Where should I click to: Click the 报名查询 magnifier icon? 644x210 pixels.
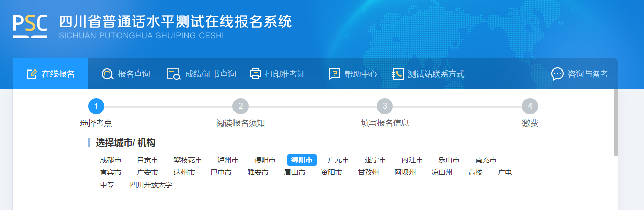(107, 74)
